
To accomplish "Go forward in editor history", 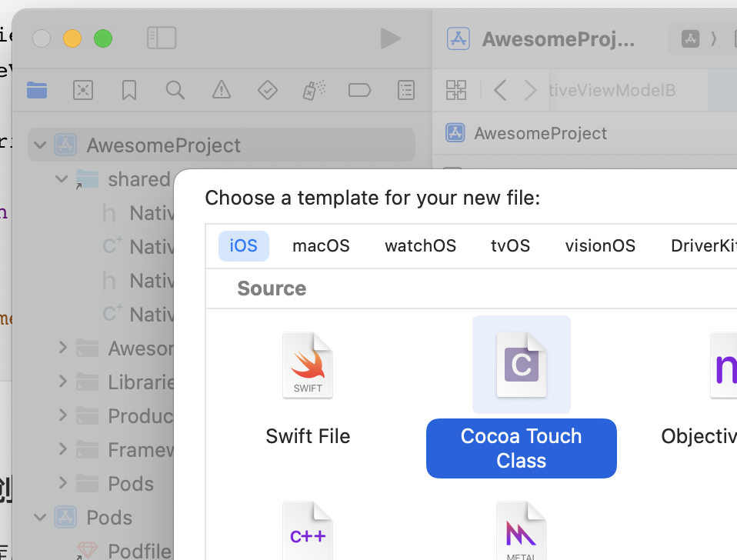I will pyautogui.click(x=530, y=90).
